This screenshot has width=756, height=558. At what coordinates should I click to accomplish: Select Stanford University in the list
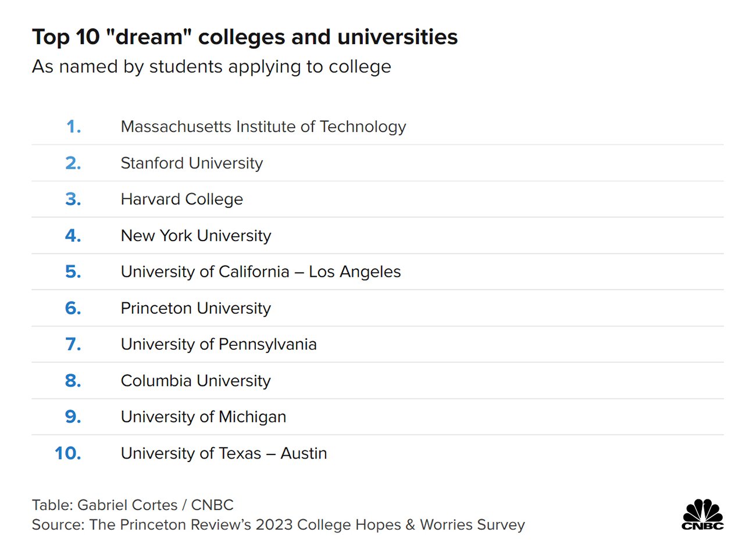tap(191, 163)
